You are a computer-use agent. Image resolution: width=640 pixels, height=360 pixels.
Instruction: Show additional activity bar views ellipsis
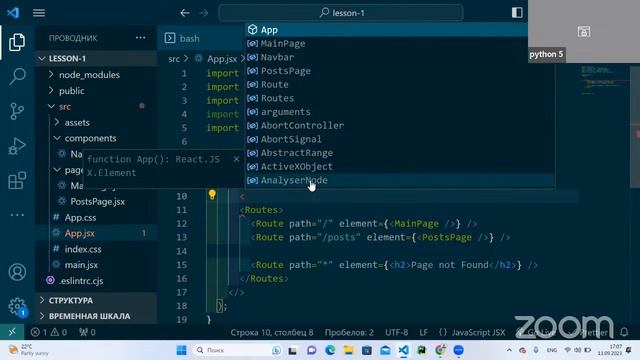tap(17, 215)
